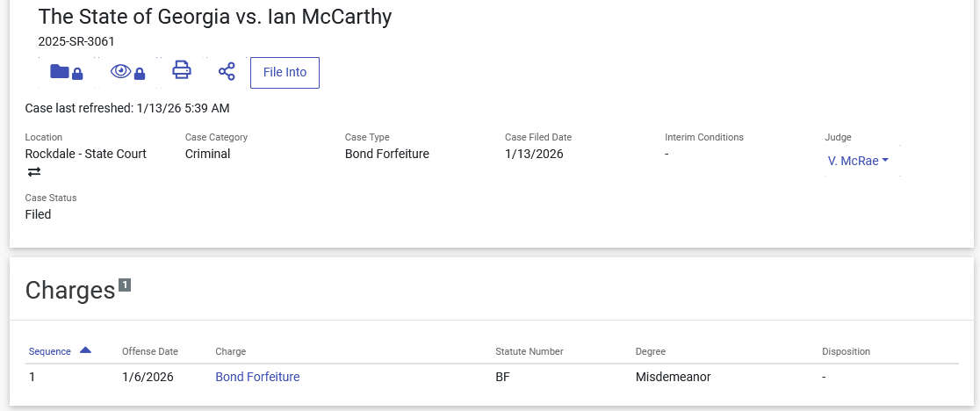Viewport: 980px width, 411px height.
Task: Click the transfer arrows under Rockdale location
Action: click(x=34, y=172)
